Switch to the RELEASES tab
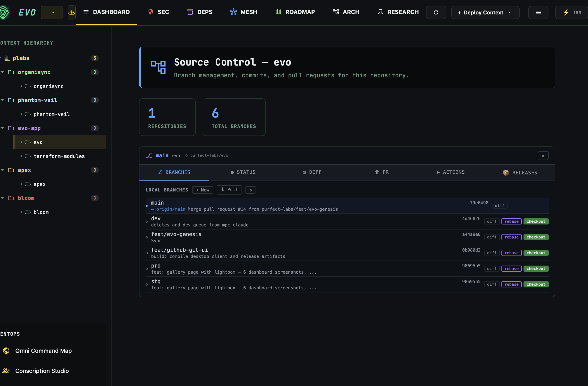Viewport: 588px width, 386px height. point(520,172)
